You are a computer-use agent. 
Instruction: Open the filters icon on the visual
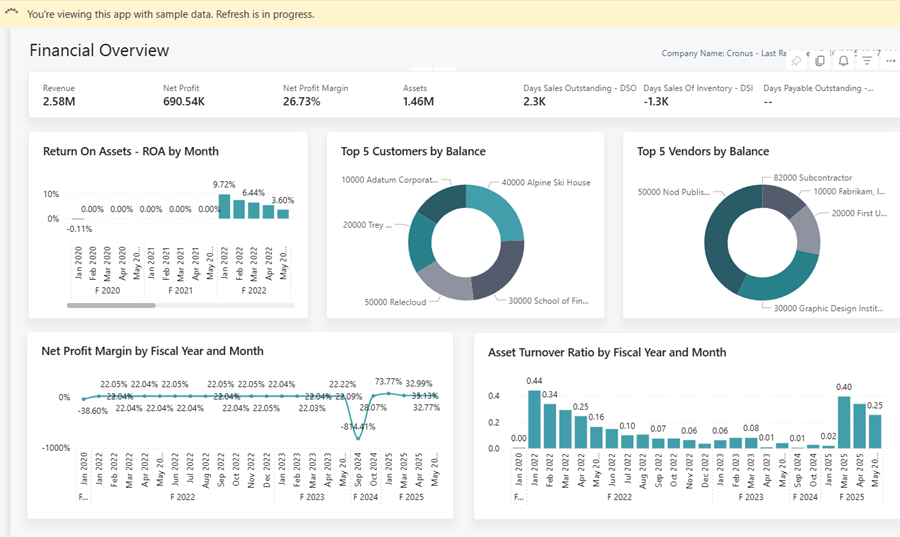point(867,61)
